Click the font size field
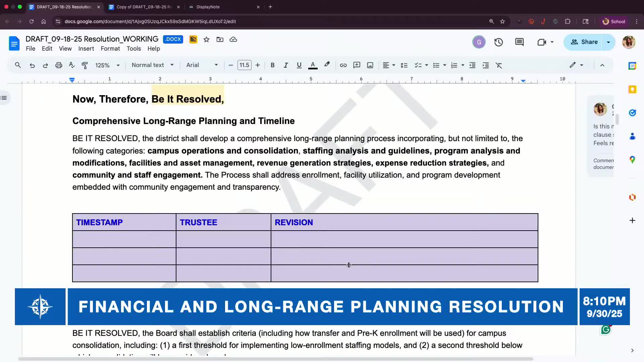644x362 pixels. click(244, 65)
